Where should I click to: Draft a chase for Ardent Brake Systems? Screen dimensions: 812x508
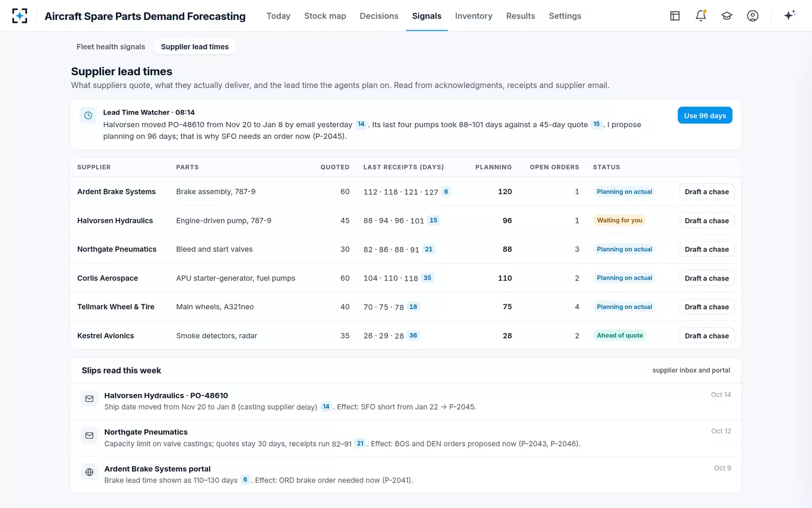pos(707,192)
